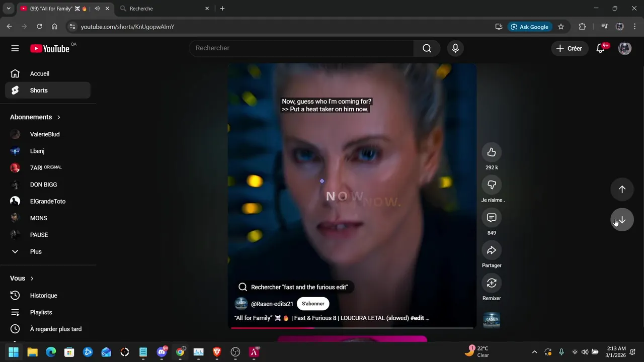
Task: Install the app with the install icon
Action: [x=499, y=27]
